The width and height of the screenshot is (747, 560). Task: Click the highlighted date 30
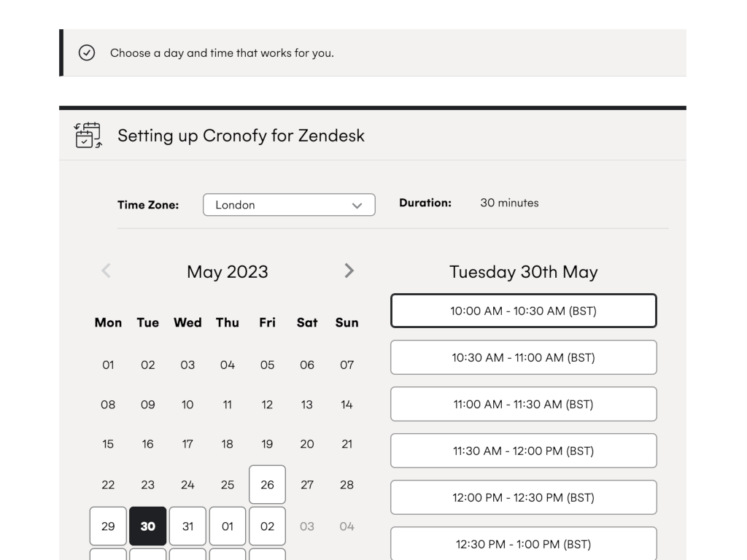[148, 526]
